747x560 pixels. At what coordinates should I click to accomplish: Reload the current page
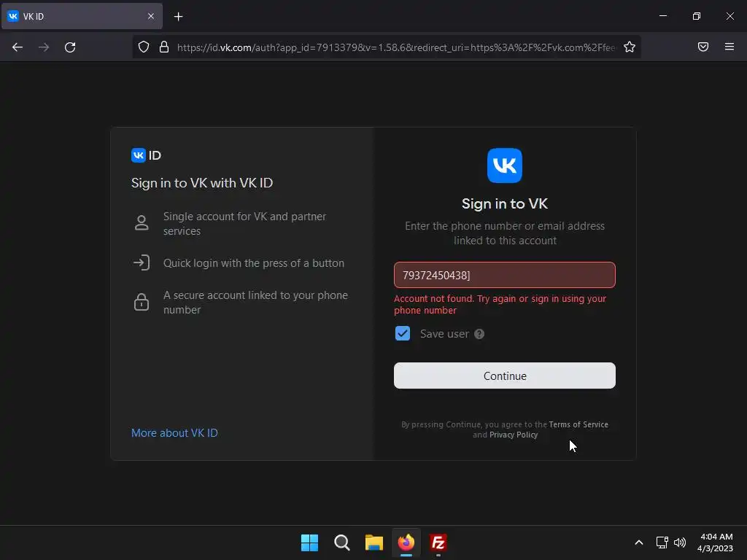coord(70,47)
